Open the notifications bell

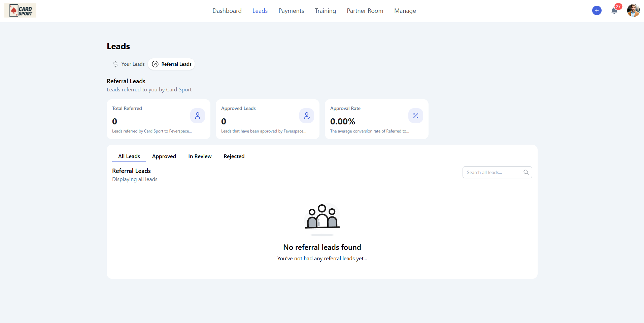(614, 10)
